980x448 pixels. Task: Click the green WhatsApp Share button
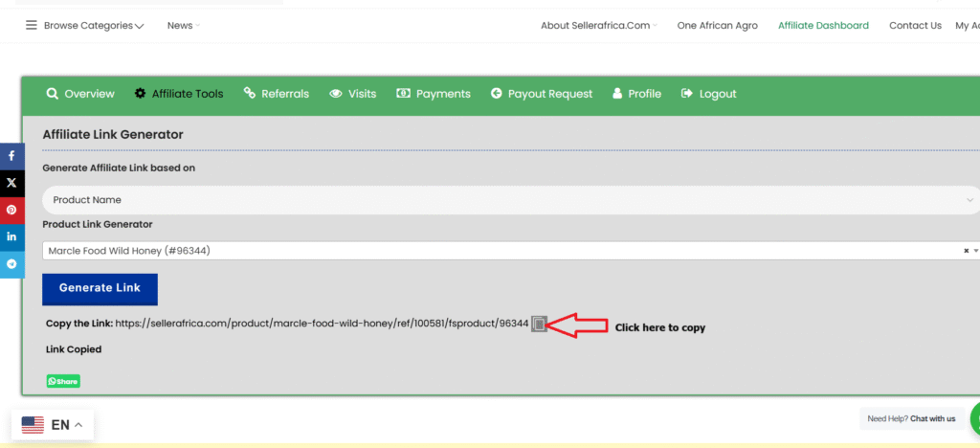[x=63, y=381]
